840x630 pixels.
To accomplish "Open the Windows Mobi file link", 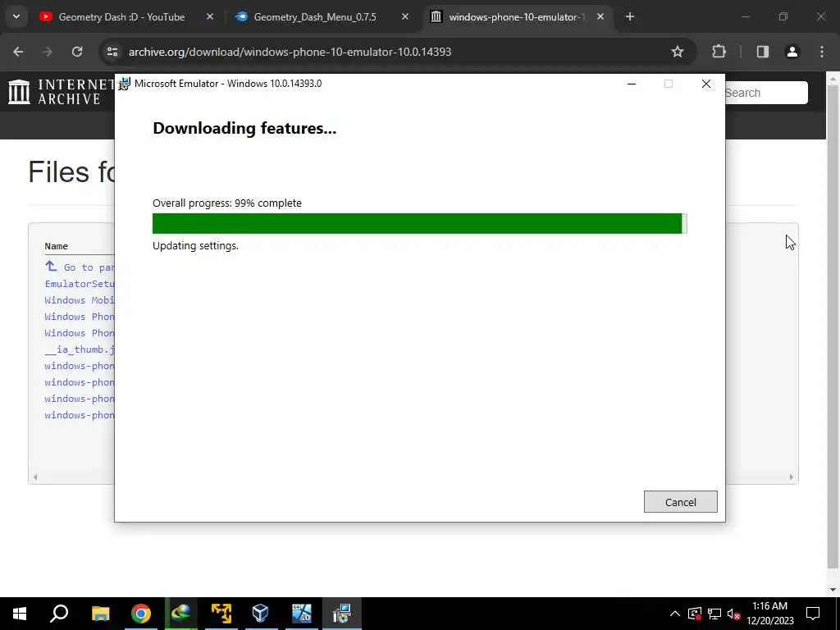I will tap(80, 300).
